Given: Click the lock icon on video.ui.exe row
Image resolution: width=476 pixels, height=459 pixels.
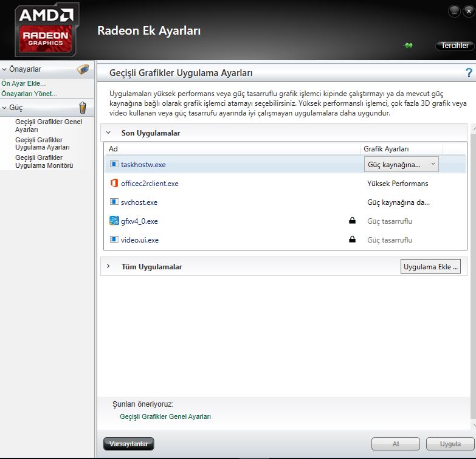Looking at the screenshot, I should (352, 239).
